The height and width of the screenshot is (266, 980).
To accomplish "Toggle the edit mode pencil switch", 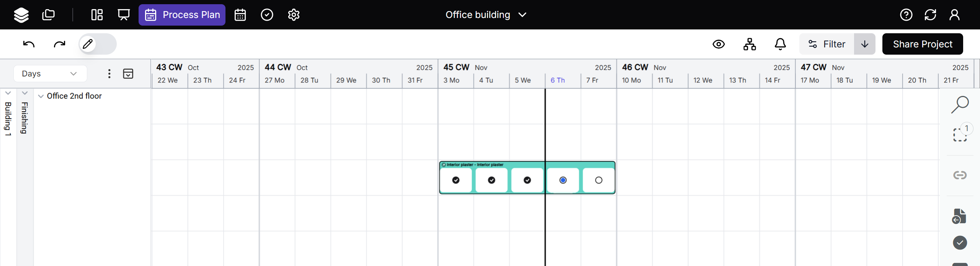I will pyautogui.click(x=97, y=44).
